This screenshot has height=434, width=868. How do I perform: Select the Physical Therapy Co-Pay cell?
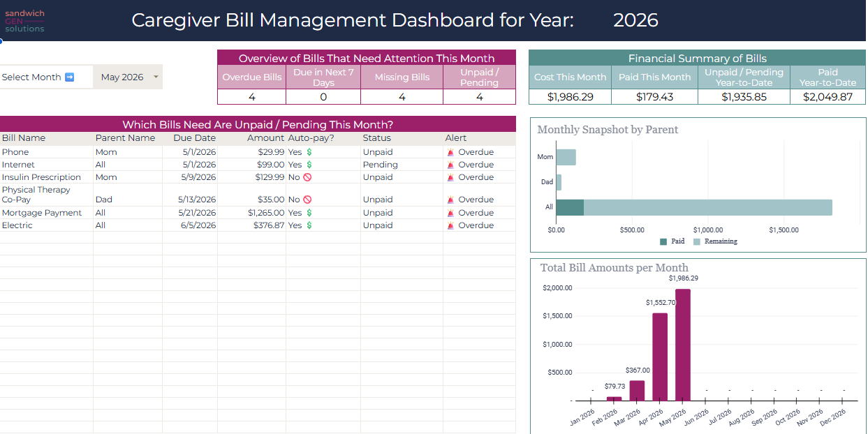click(x=46, y=195)
